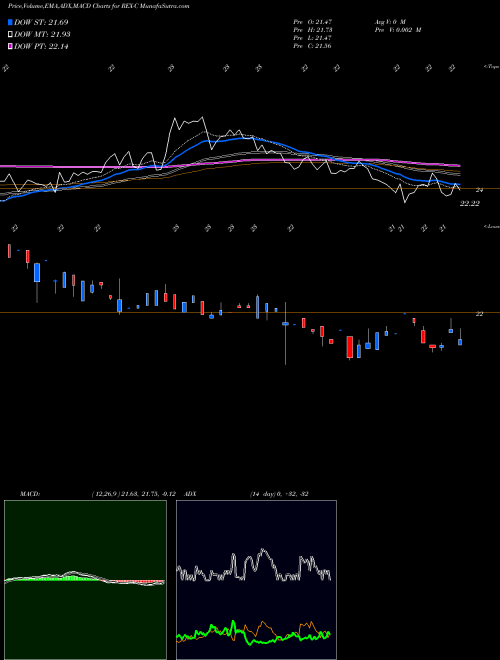
Task: Select the 'DOW PT: 22.14' legend text
Action: click(41, 46)
